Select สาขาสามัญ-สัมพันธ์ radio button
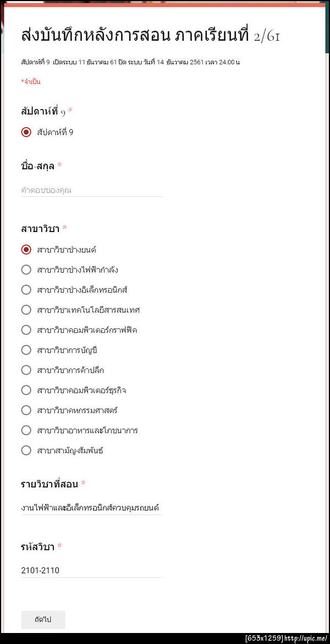The width and height of the screenshot is (330, 644). click(26, 450)
